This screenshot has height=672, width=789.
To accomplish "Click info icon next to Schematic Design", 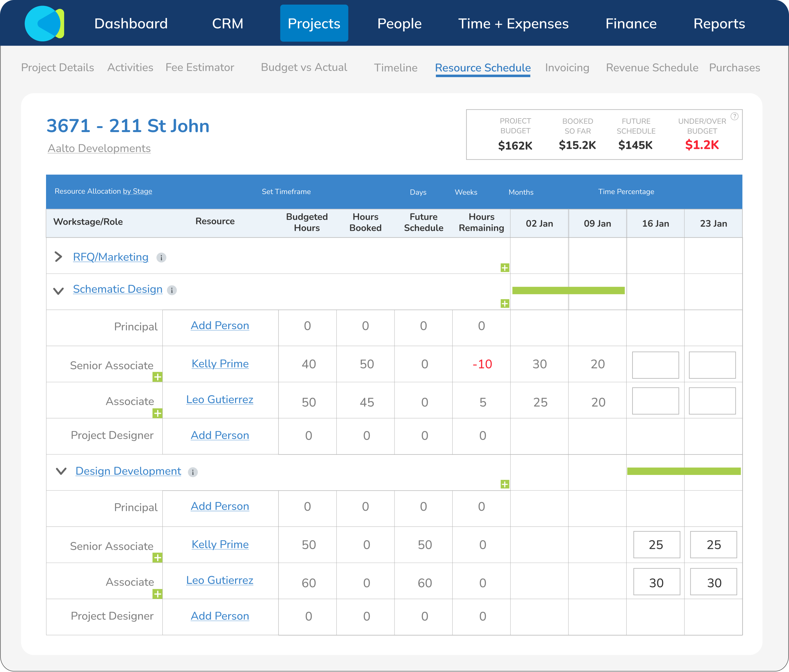I will [172, 290].
